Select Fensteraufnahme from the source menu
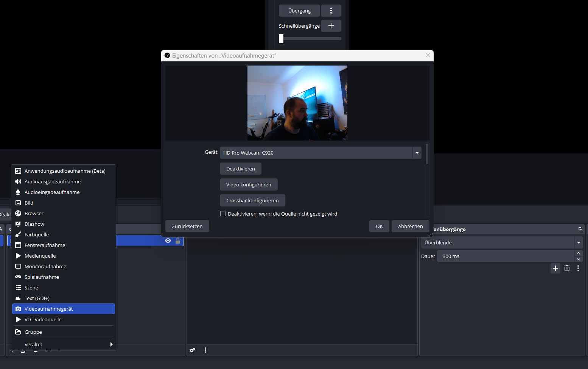Viewport: 588px width, 369px height. point(45,245)
